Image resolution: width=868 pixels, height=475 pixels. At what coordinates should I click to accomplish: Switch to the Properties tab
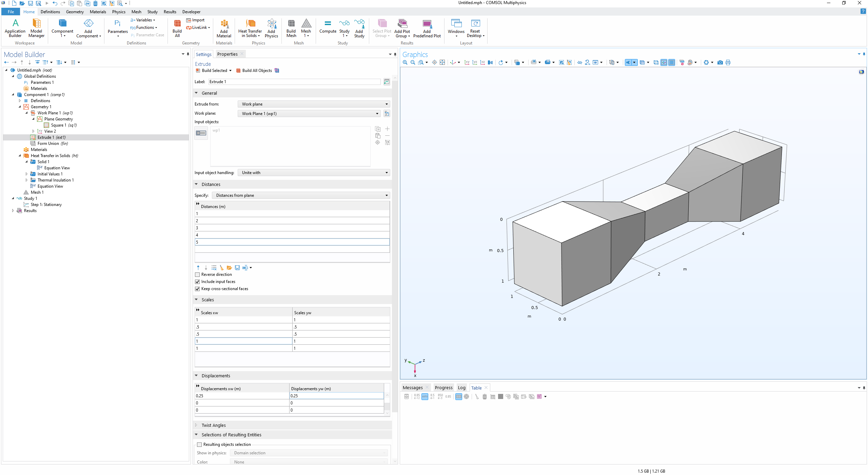click(x=227, y=54)
